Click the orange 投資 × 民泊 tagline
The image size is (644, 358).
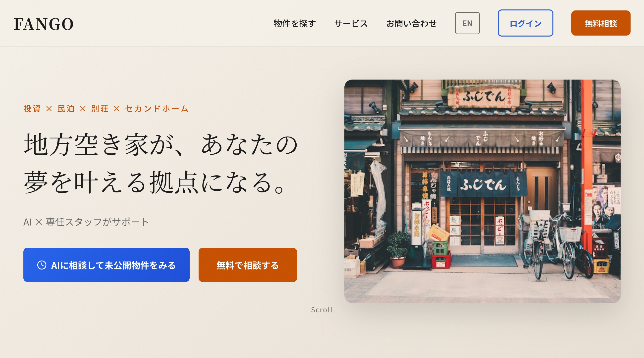pos(106,109)
